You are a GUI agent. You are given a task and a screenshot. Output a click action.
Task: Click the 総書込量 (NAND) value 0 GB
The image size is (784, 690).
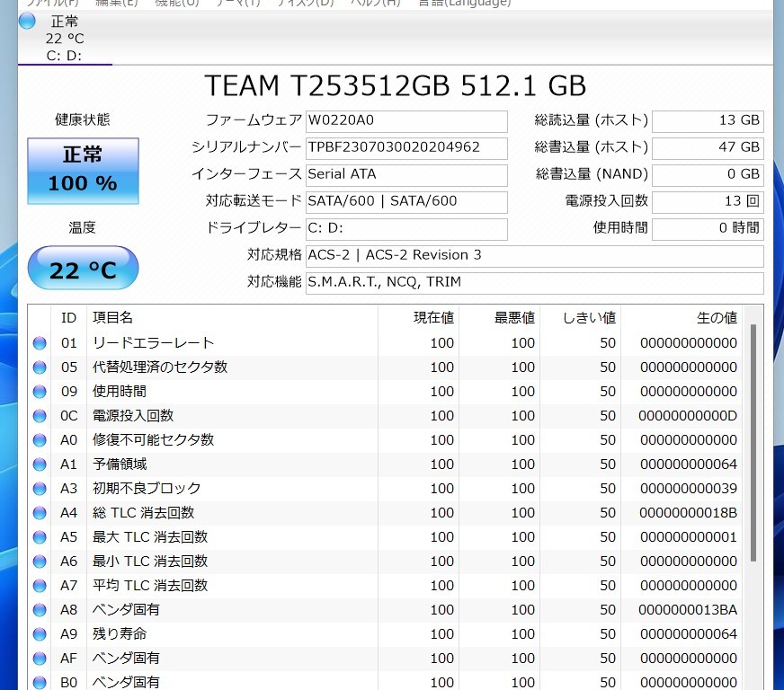[x=708, y=174]
